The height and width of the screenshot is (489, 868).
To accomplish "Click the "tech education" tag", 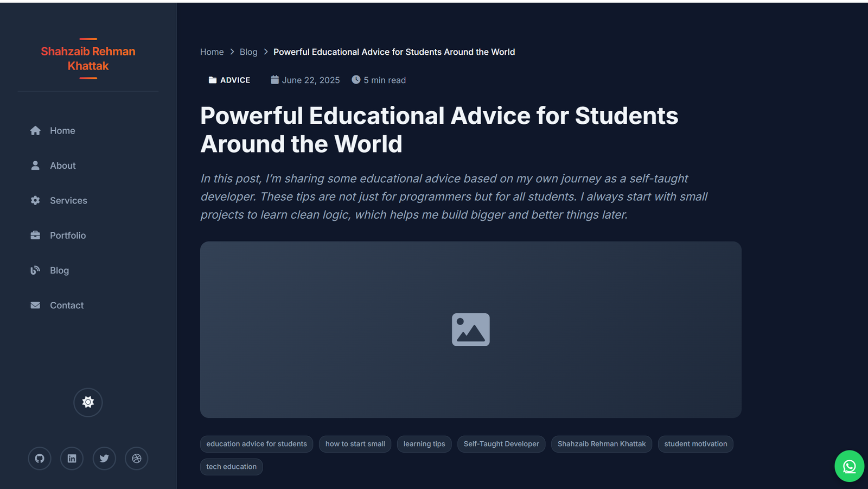I will [231, 466].
